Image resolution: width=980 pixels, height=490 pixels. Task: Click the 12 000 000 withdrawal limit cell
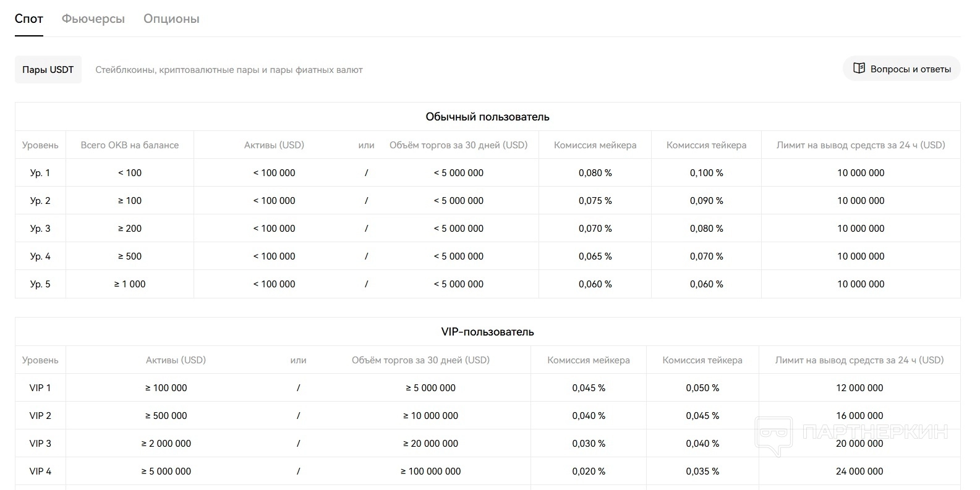(x=859, y=388)
